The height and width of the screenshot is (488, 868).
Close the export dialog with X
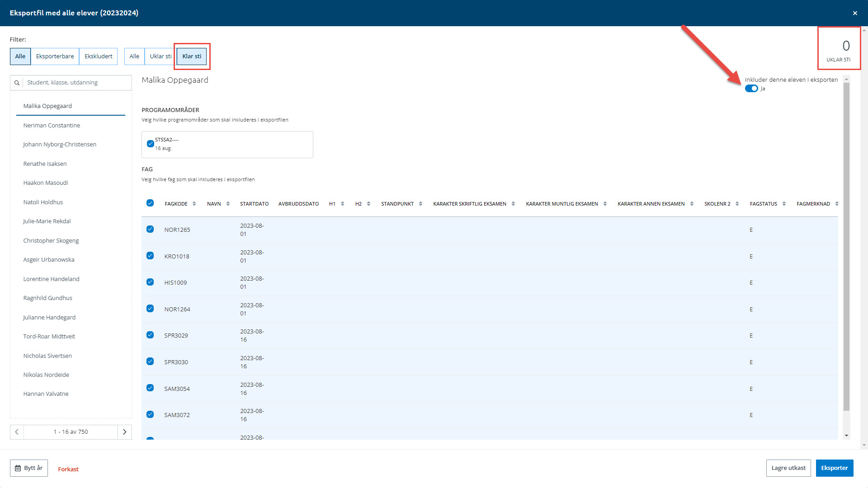[855, 13]
